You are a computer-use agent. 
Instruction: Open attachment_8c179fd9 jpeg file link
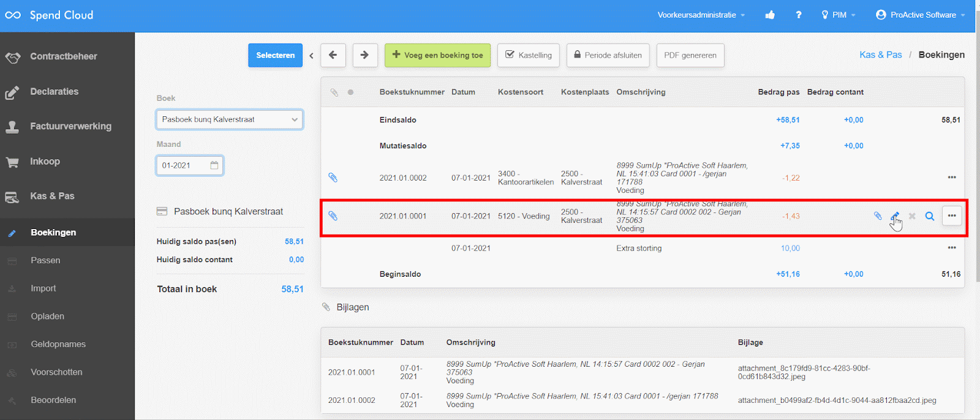804,372
